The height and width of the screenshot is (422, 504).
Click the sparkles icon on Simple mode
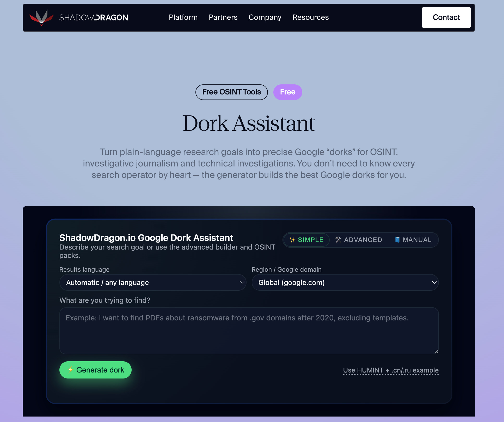pos(292,240)
